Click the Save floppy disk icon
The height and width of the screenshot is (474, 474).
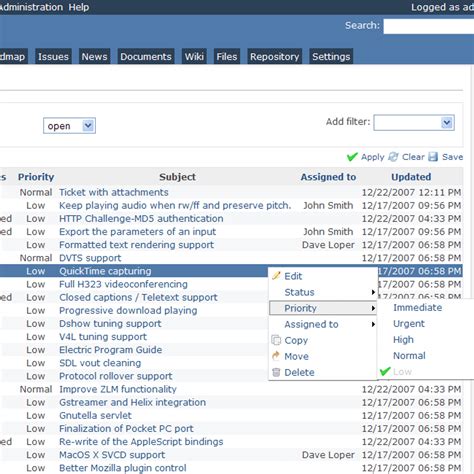(433, 157)
